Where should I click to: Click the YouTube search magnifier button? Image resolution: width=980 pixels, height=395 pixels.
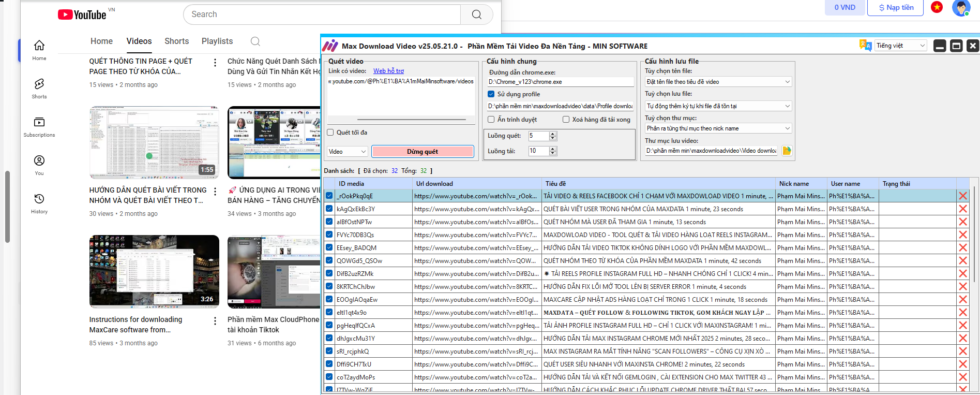click(x=476, y=14)
